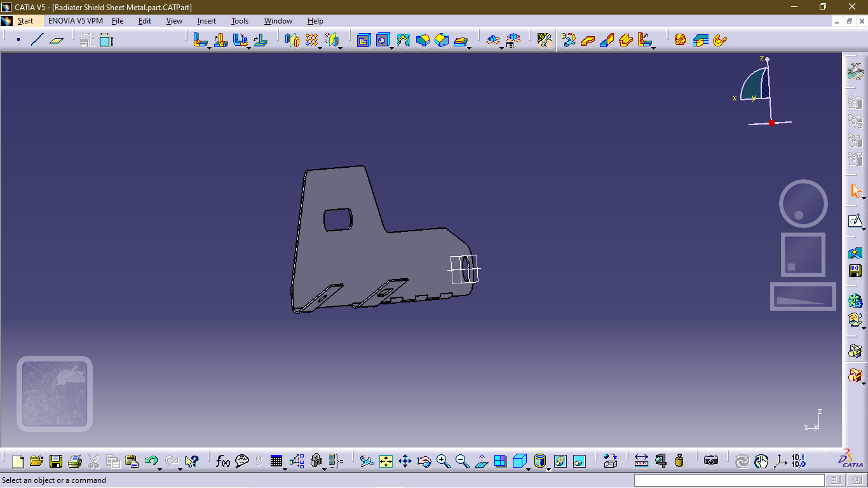The height and width of the screenshot is (488, 868).
Task: Click the Capture camera icon
Action: 711,461
